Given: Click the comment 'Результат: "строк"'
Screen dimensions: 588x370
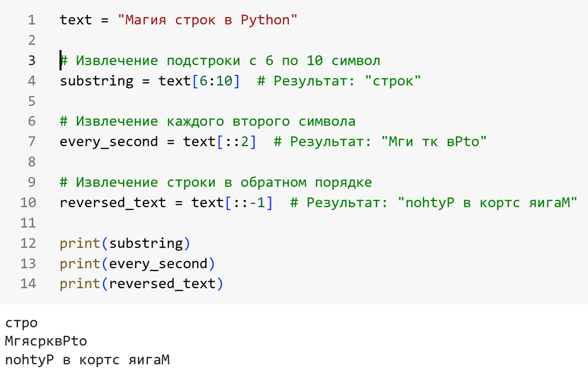Looking at the screenshot, I should (339, 81).
